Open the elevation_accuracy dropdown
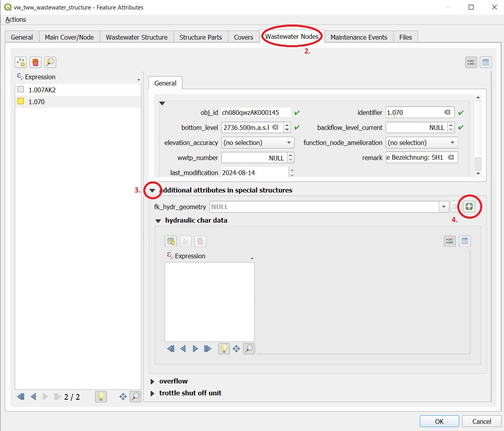 pyautogui.click(x=289, y=143)
